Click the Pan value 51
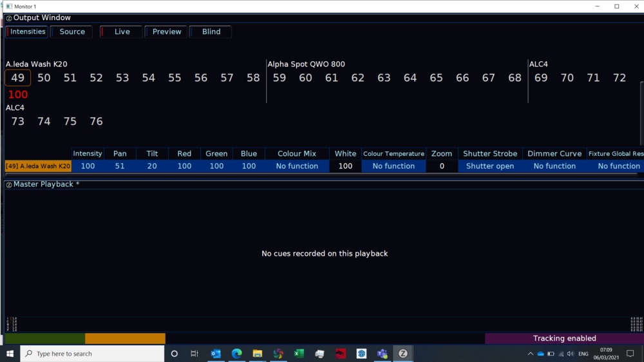The height and width of the screenshot is (362, 644). click(x=120, y=166)
